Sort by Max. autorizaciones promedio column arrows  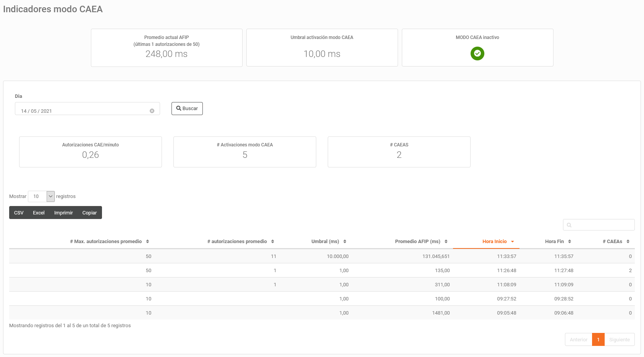coord(147,242)
